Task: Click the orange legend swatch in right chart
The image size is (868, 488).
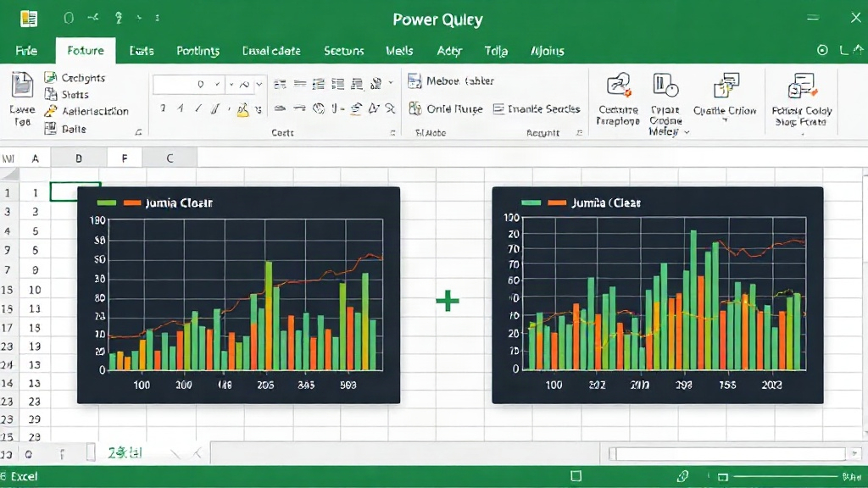Action: 557,203
